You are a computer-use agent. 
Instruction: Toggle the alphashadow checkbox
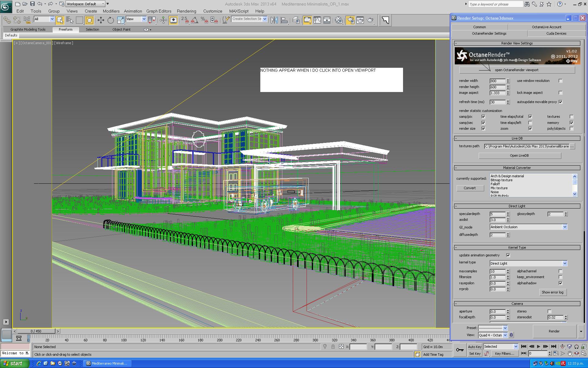tap(560, 283)
